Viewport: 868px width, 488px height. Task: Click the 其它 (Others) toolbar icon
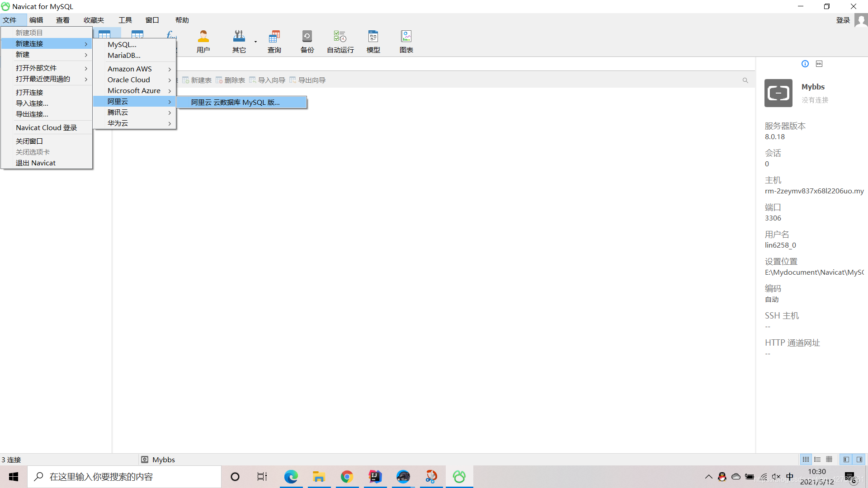[239, 42]
